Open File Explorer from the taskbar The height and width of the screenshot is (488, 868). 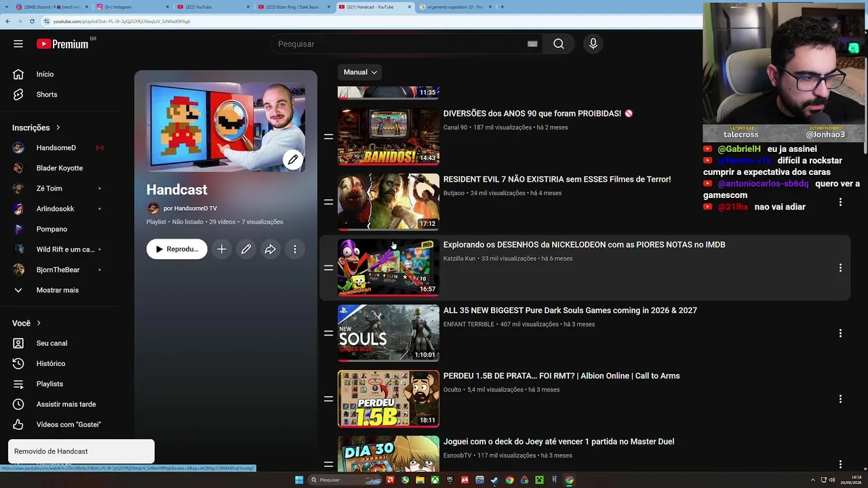click(420, 480)
